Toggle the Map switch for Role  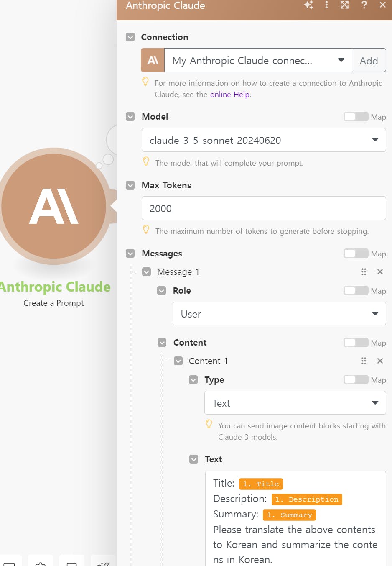(356, 291)
